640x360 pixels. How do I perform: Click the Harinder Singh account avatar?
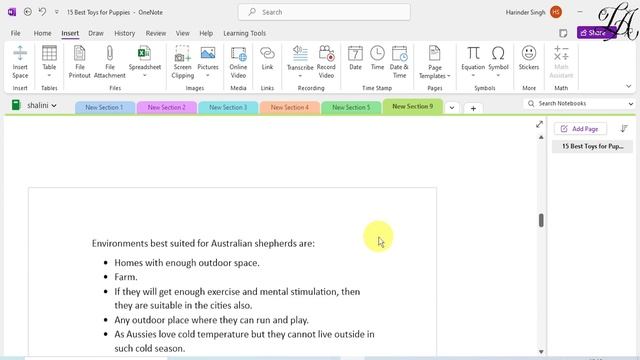(556, 12)
